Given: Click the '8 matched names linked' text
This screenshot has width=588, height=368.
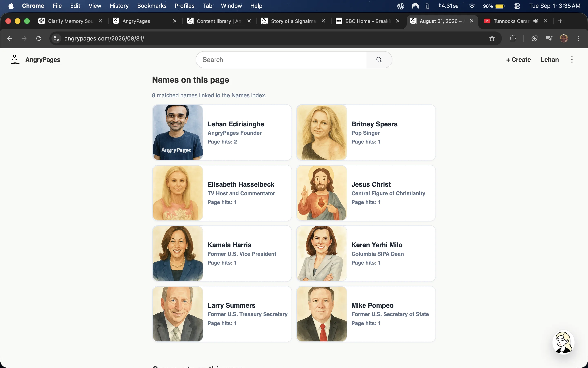Looking at the screenshot, I should (209, 95).
